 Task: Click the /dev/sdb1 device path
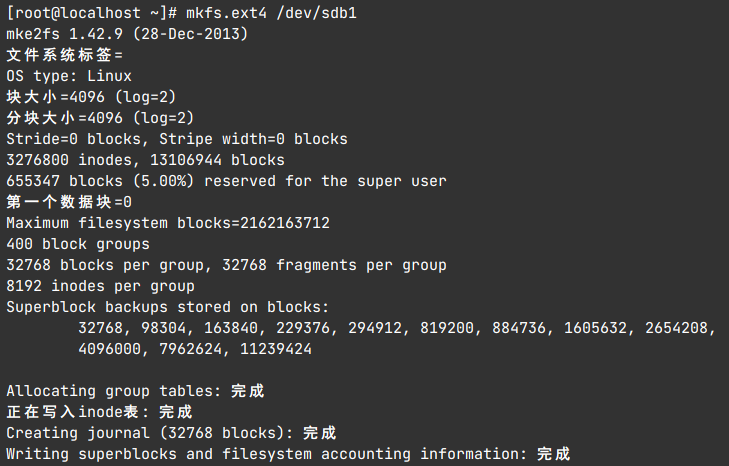tap(315, 13)
